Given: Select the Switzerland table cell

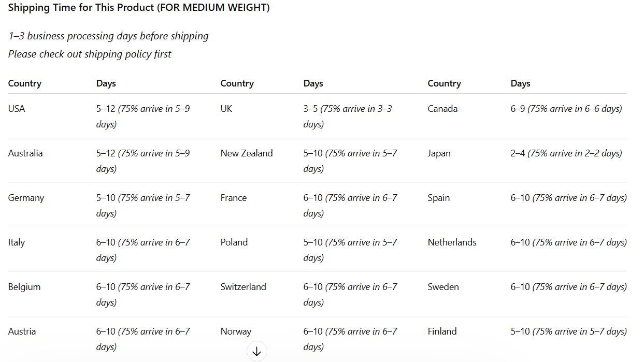Looking at the screenshot, I should [243, 287].
